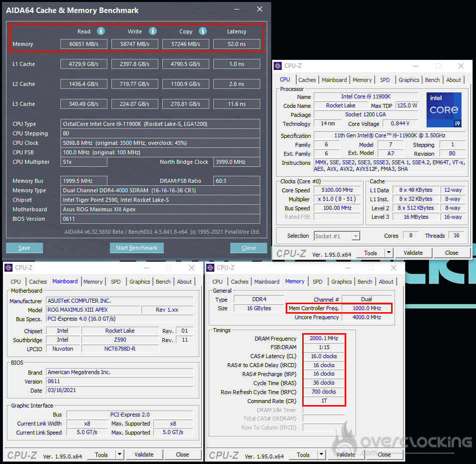Expand Tools arrow in CPU-Z Mainboard window
476x464 pixels.
click(x=119, y=455)
